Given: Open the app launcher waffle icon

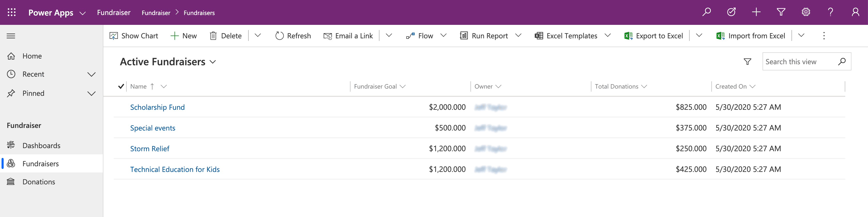Looking at the screenshot, I should 11,12.
